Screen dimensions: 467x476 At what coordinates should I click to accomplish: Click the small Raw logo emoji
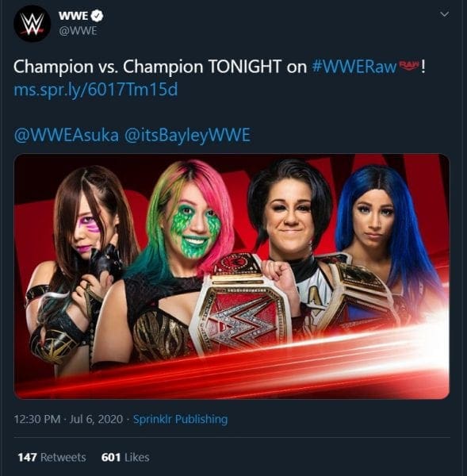(x=409, y=65)
